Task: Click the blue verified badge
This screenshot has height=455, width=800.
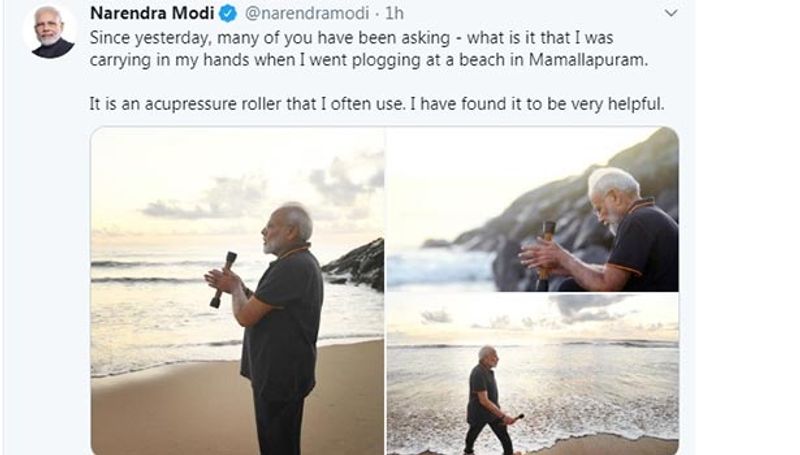Action: click(x=228, y=14)
